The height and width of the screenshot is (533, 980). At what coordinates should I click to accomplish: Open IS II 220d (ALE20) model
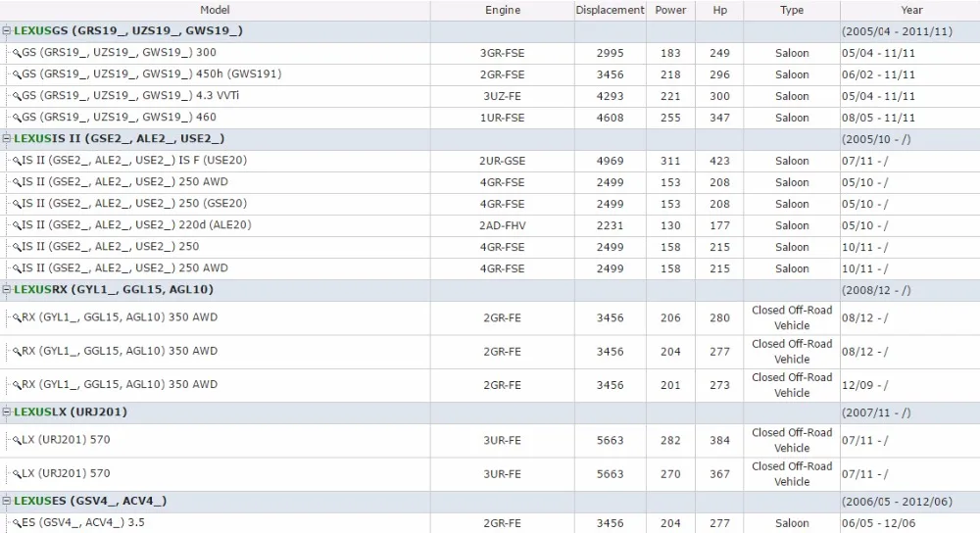tap(137, 225)
